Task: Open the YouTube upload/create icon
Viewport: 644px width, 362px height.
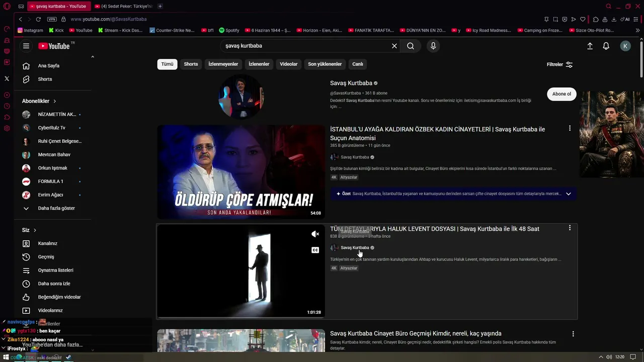Action: click(x=590, y=46)
